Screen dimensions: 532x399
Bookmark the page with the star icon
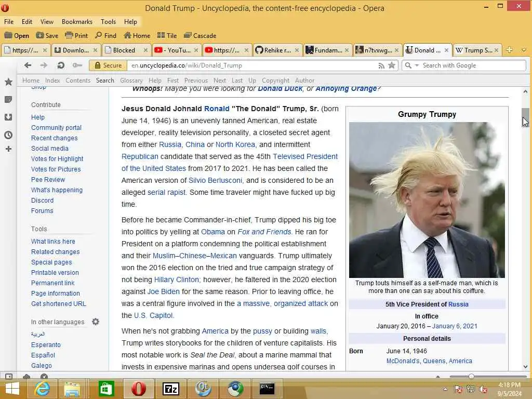click(x=392, y=65)
